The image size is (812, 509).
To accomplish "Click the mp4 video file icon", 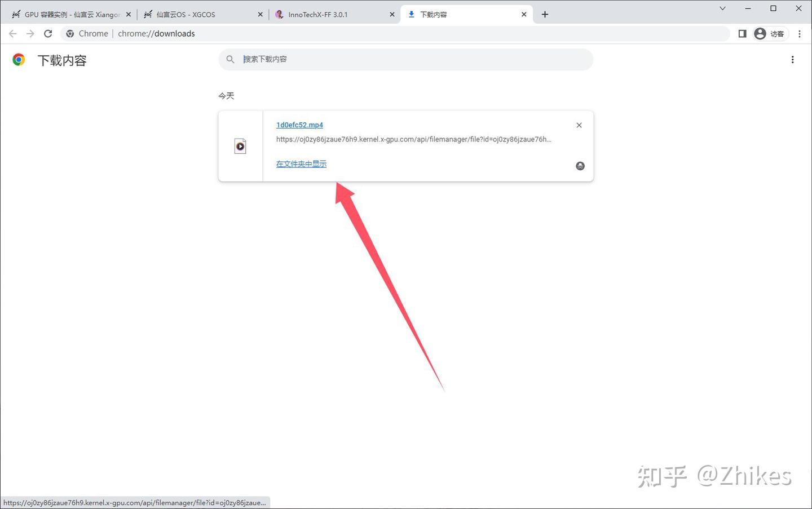I will 240,147.
